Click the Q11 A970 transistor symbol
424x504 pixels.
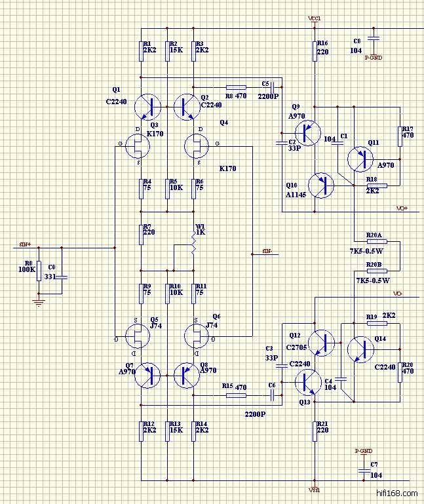click(360, 158)
